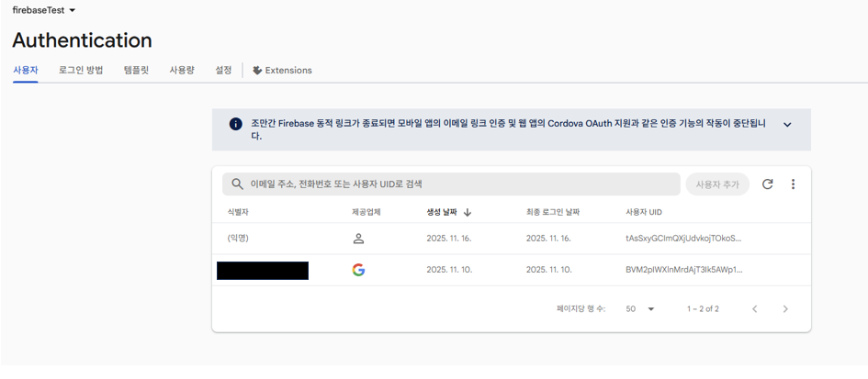This screenshot has height=379, width=868.
Task: Go to the previous page of users
Action: pyautogui.click(x=754, y=308)
